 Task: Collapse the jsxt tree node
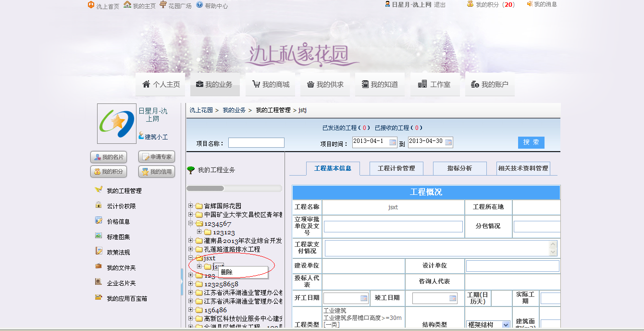191,258
